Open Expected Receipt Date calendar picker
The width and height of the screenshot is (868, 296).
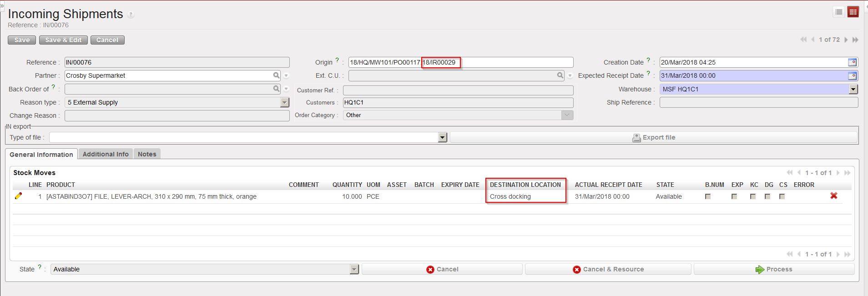point(852,76)
